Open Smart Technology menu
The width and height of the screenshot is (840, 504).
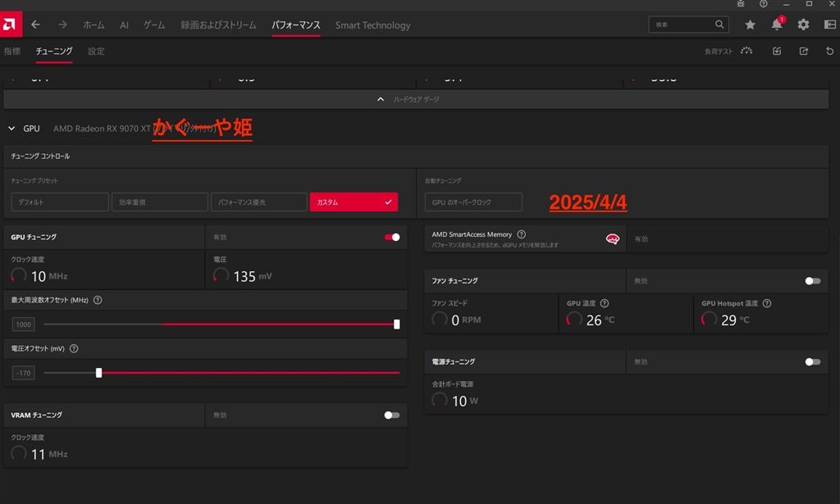pos(373,25)
